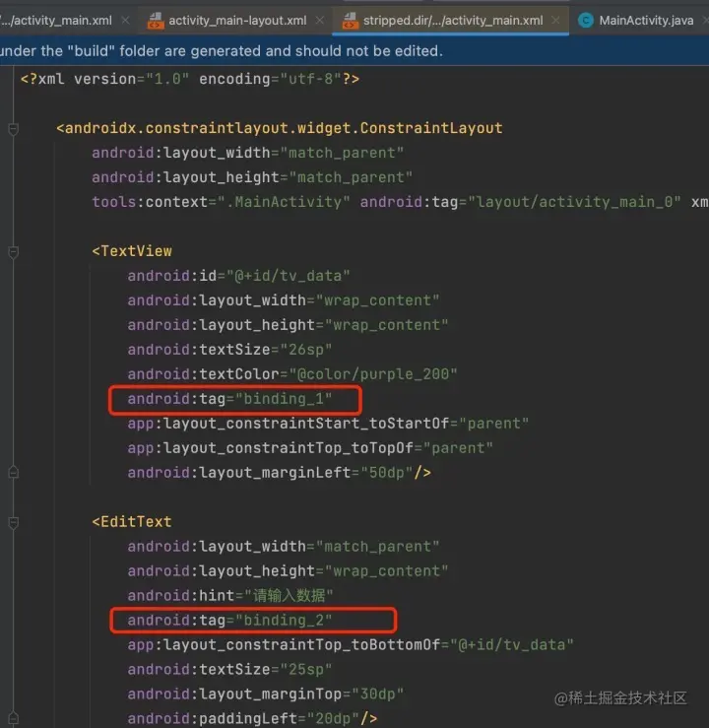
Task: Collapse the ConstraintLayout tag fold marker
Action: pyautogui.click(x=14, y=129)
